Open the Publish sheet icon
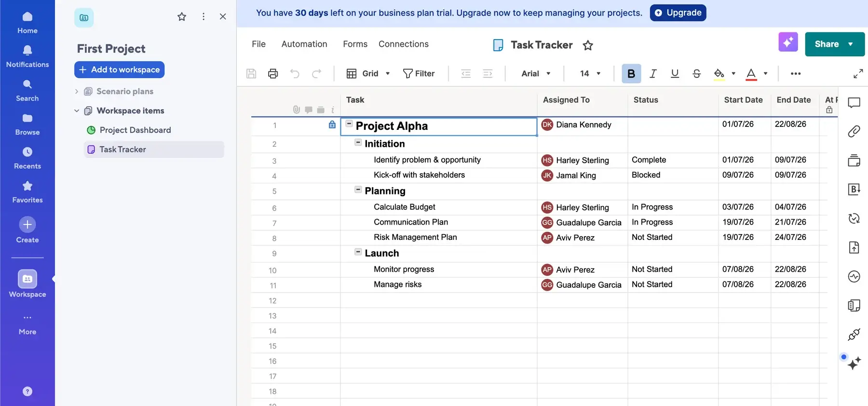The height and width of the screenshot is (406, 868). tap(854, 247)
